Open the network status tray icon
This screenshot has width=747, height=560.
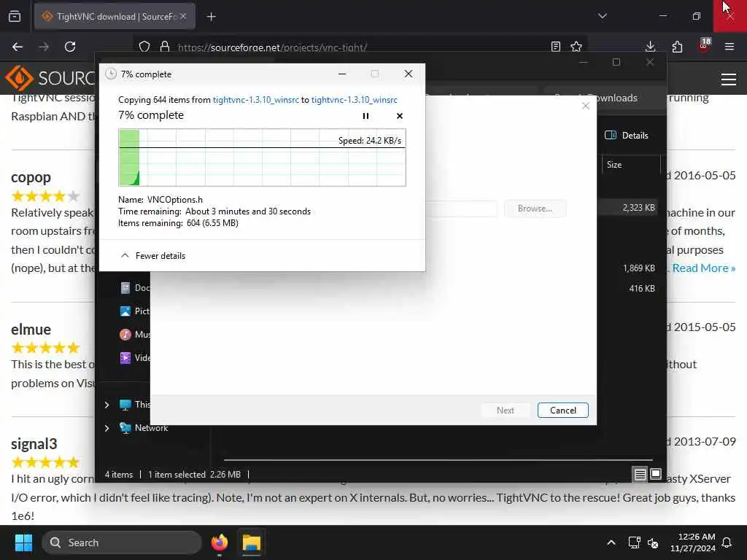[634, 542]
